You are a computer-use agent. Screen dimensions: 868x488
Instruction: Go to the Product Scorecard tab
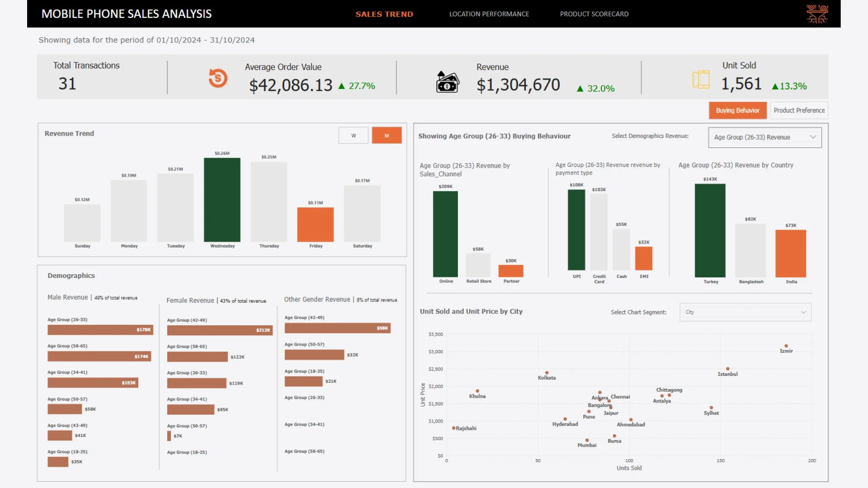594,14
